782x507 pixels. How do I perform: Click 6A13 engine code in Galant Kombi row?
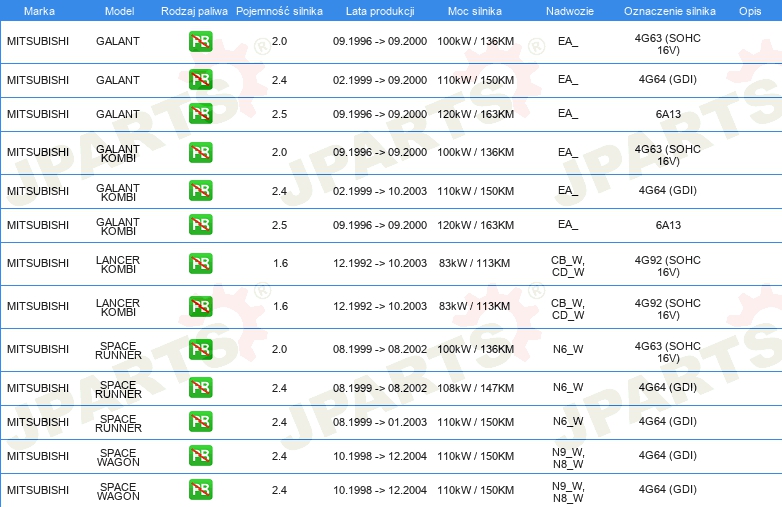[x=667, y=225]
